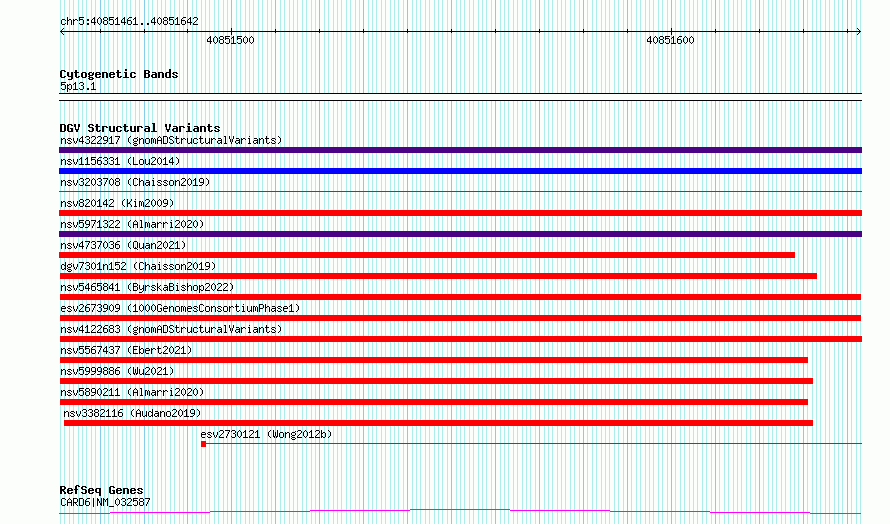Screen dimensions: 890x524
Task: Click esv2673909 (1000GenomesConsortiumPhase1) label
Action: tap(180, 308)
